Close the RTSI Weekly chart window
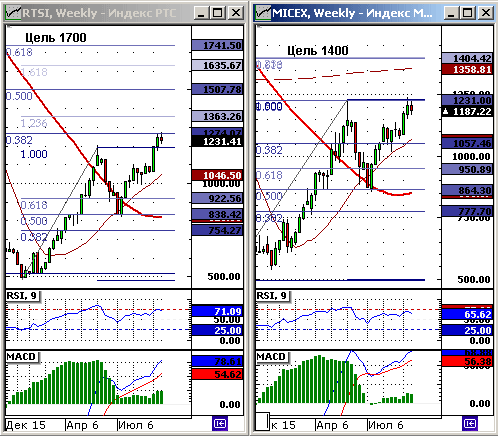Screen dimensions: 498x436 coord(236,13)
